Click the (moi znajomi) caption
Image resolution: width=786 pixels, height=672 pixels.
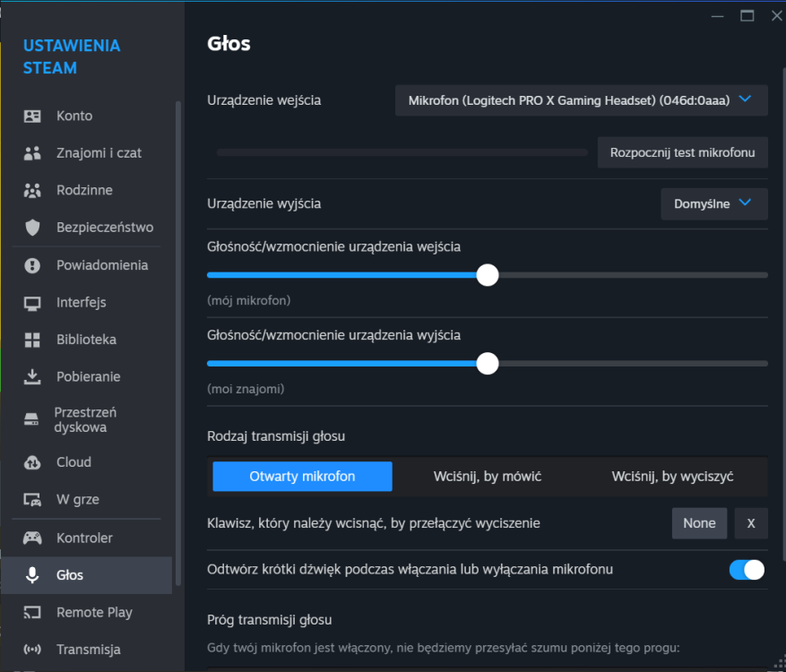pos(246,389)
